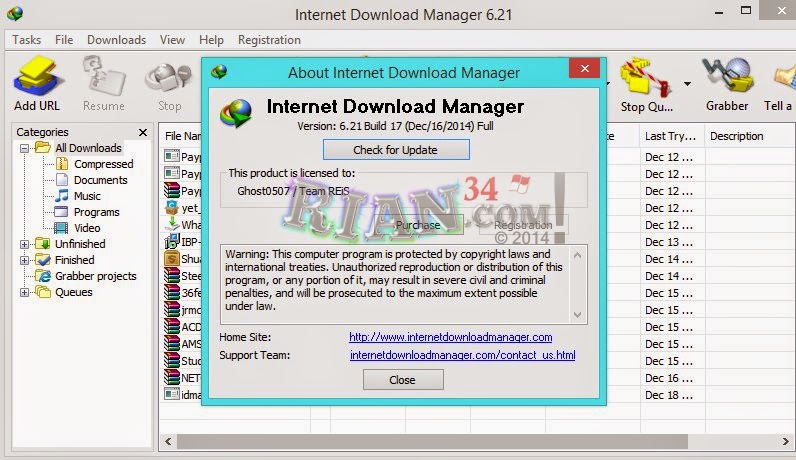Open the Help menu

(x=211, y=40)
